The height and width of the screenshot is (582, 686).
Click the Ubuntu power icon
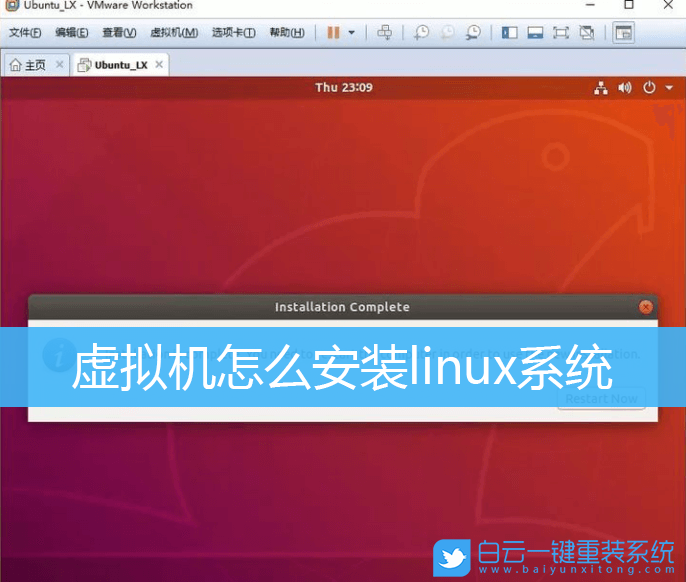click(649, 88)
